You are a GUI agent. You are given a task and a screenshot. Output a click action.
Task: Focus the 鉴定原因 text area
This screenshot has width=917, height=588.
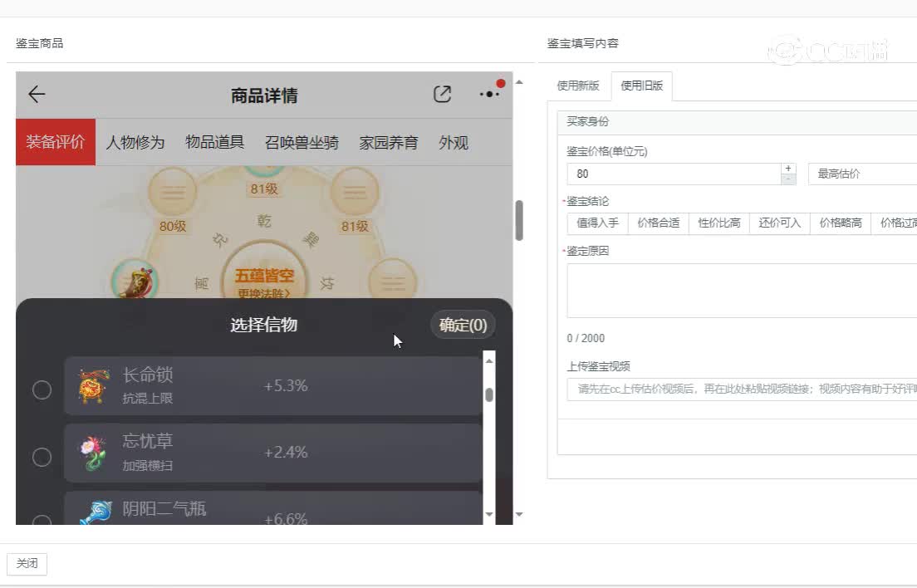click(742, 291)
